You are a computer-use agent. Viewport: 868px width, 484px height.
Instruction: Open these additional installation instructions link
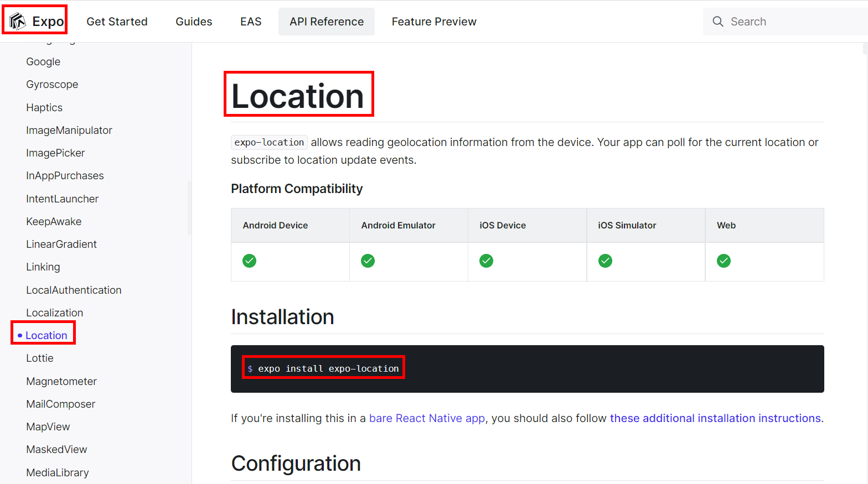click(715, 418)
